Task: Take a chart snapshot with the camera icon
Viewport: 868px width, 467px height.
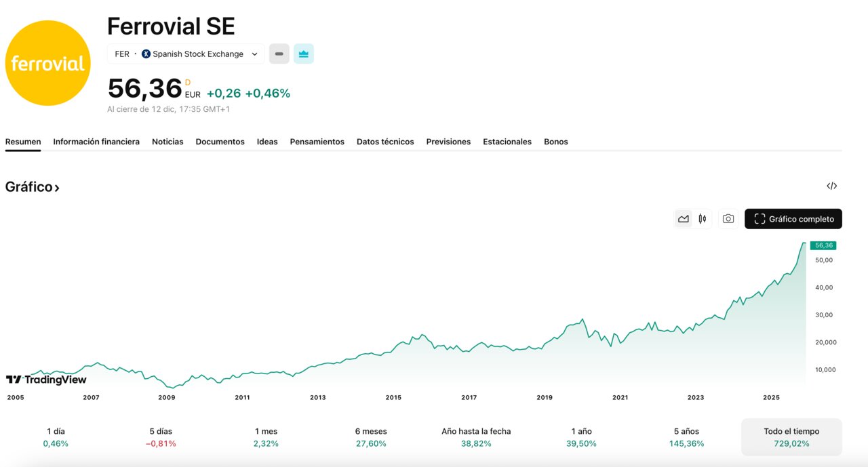Action: click(x=728, y=218)
